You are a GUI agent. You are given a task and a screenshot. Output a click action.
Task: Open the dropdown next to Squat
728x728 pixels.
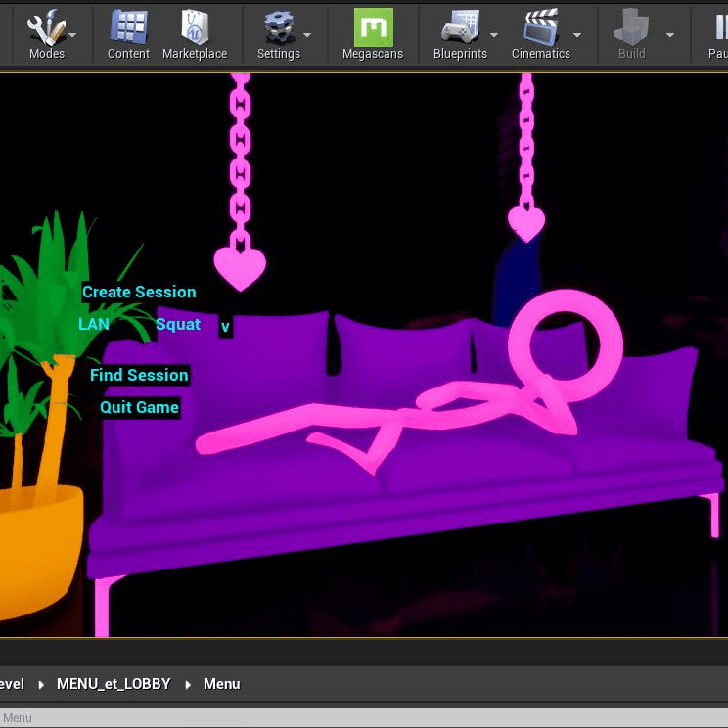225,327
